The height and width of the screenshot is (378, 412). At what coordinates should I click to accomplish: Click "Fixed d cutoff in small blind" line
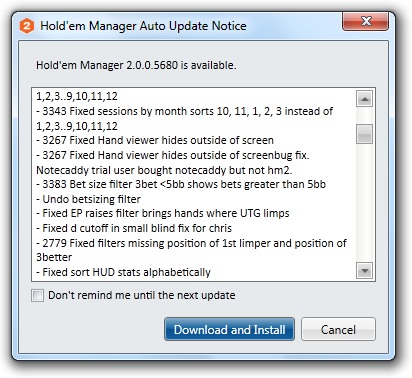(x=134, y=228)
